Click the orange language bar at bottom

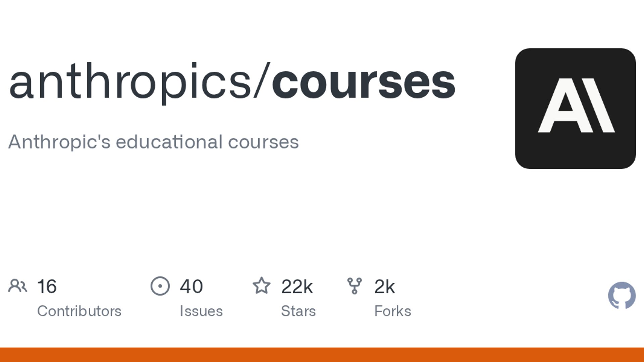click(322, 355)
